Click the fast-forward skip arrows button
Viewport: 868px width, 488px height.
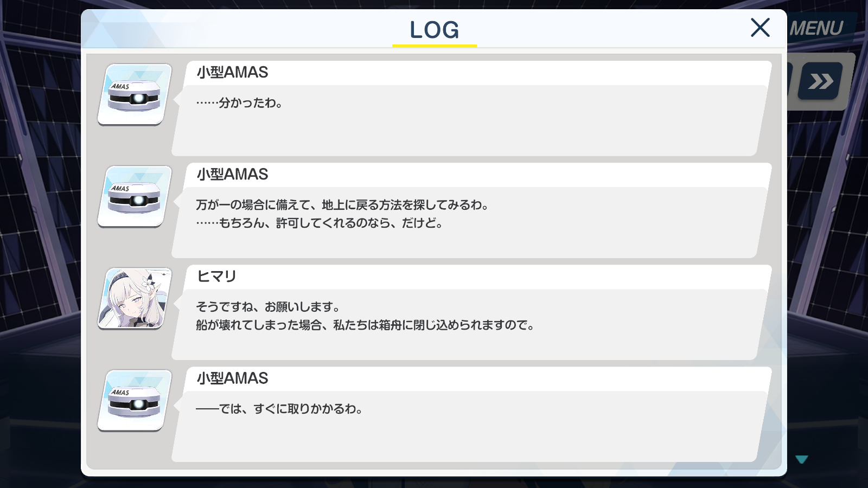(x=820, y=81)
